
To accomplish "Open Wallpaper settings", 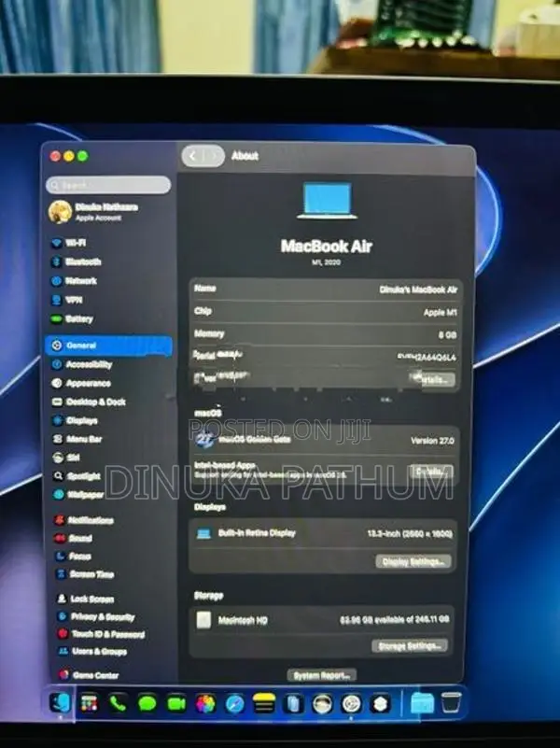I will (78, 495).
